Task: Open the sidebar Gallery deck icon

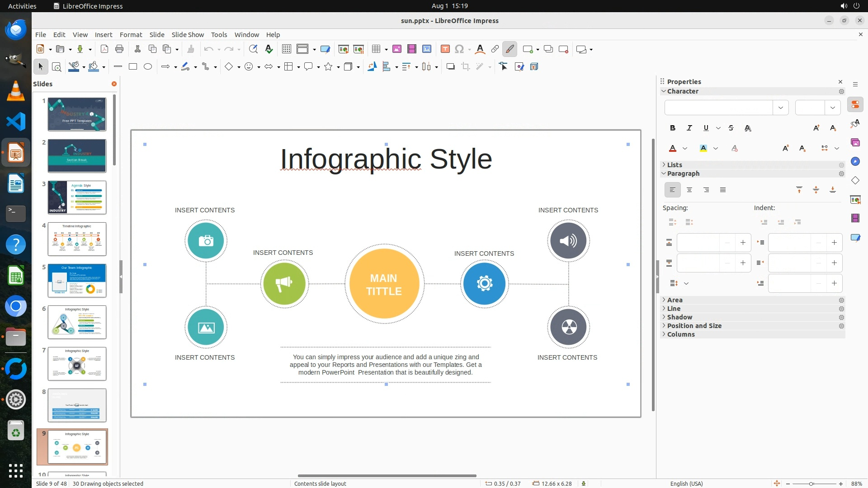Action: click(x=855, y=142)
